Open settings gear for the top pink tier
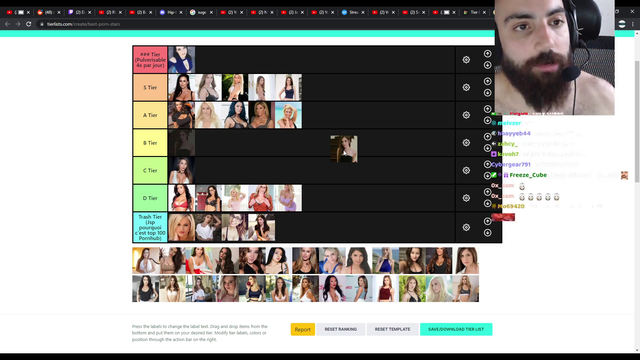The height and width of the screenshot is (360, 640). (x=466, y=60)
